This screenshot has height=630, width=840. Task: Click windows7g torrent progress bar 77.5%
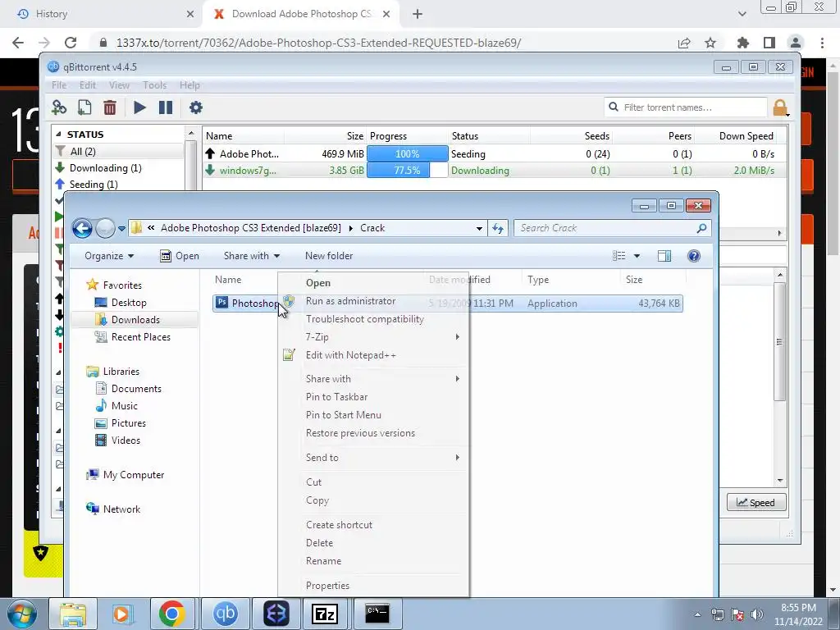point(407,171)
